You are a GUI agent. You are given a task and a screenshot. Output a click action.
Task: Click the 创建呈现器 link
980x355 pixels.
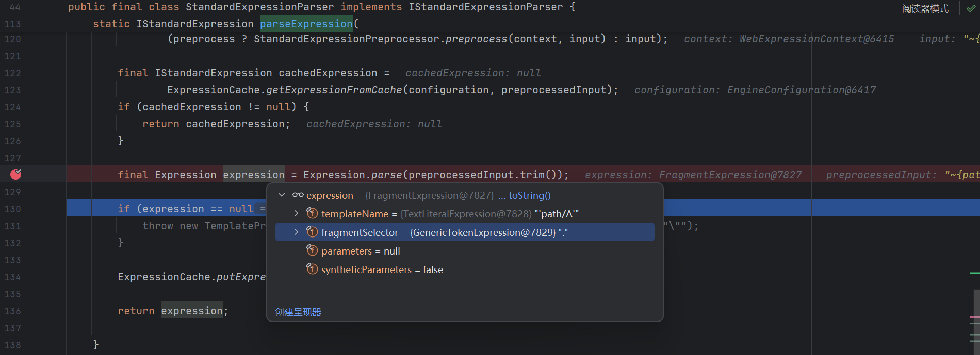298,312
